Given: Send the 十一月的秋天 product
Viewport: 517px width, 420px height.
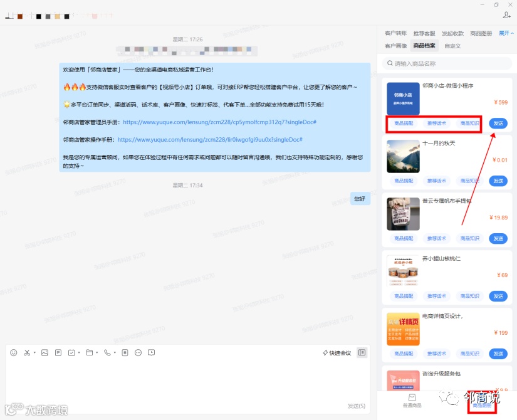Looking at the screenshot, I should pyautogui.click(x=498, y=181).
